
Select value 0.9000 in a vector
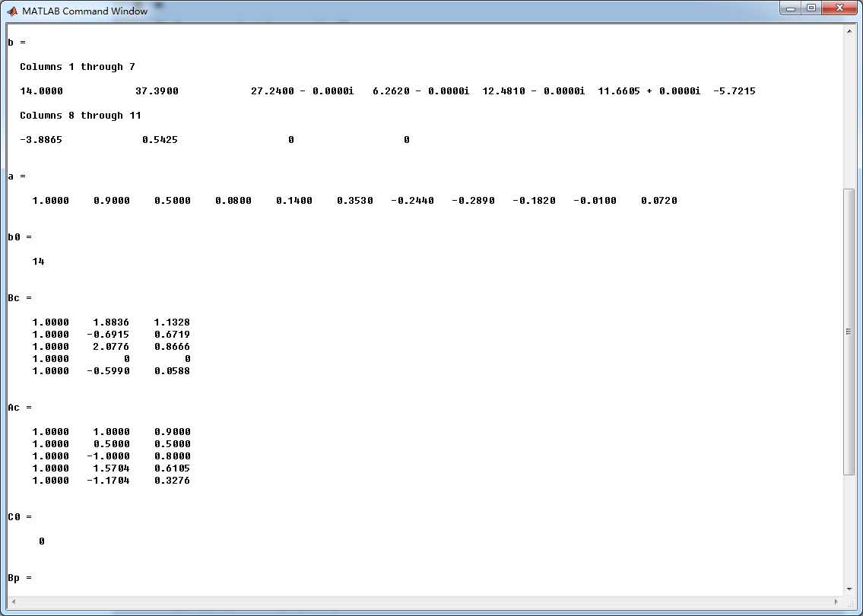(x=112, y=200)
